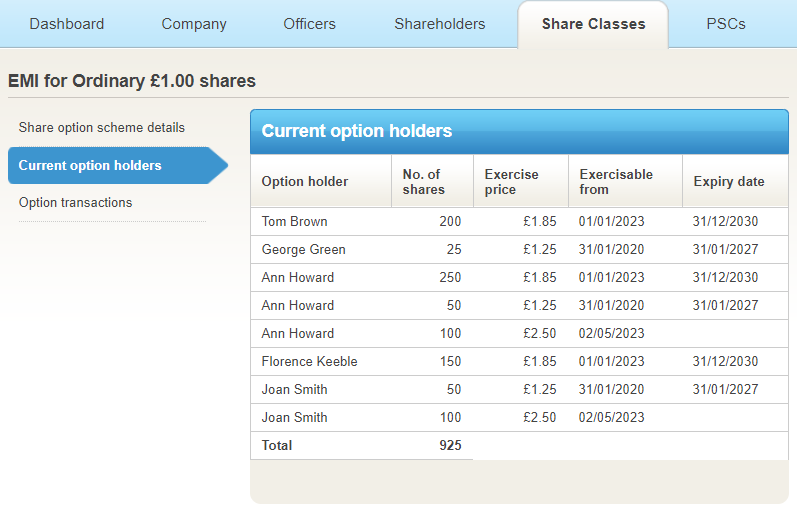Select the Tom Brown row
Screen dimensions: 797x506
click(x=295, y=222)
